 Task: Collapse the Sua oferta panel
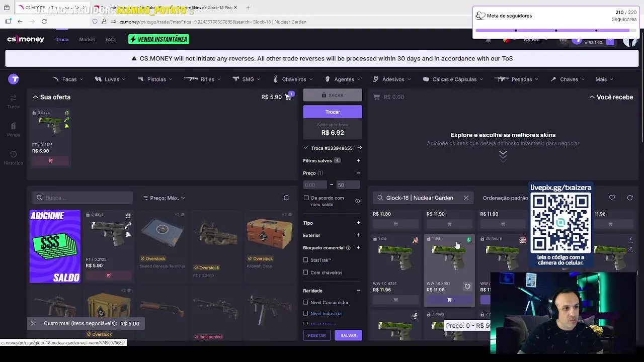(35, 97)
